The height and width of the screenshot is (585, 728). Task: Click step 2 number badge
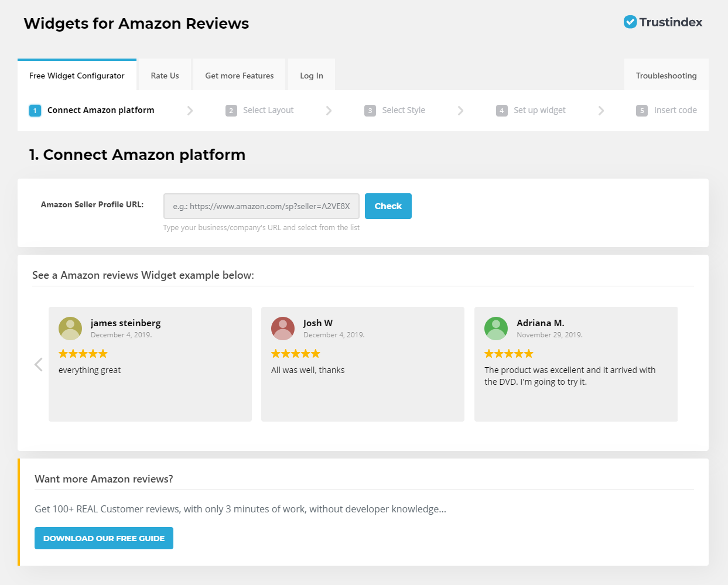(231, 111)
